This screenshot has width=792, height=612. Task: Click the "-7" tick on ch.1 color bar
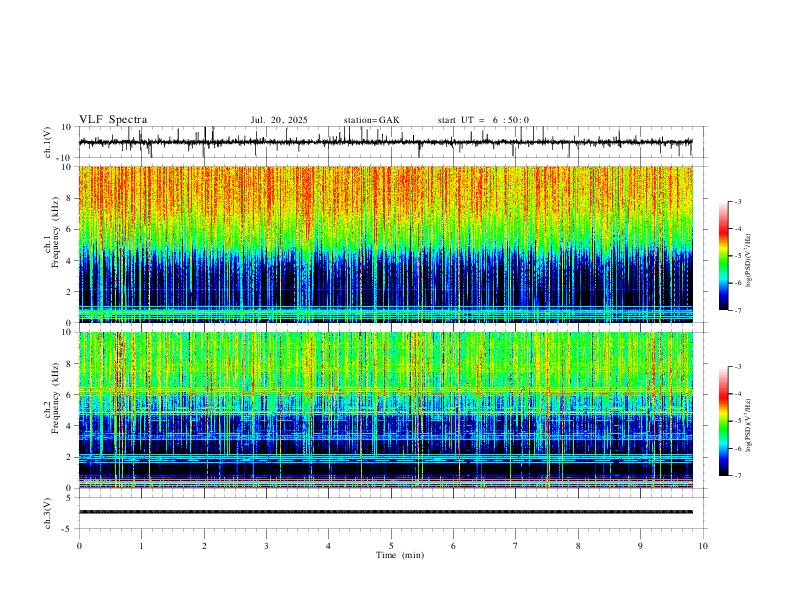tap(738, 311)
